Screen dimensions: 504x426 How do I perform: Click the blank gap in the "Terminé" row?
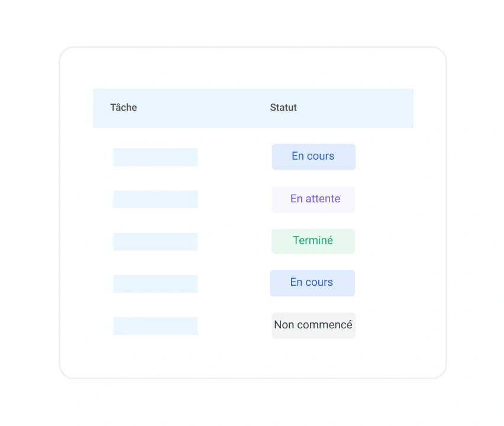(x=234, y=241)
